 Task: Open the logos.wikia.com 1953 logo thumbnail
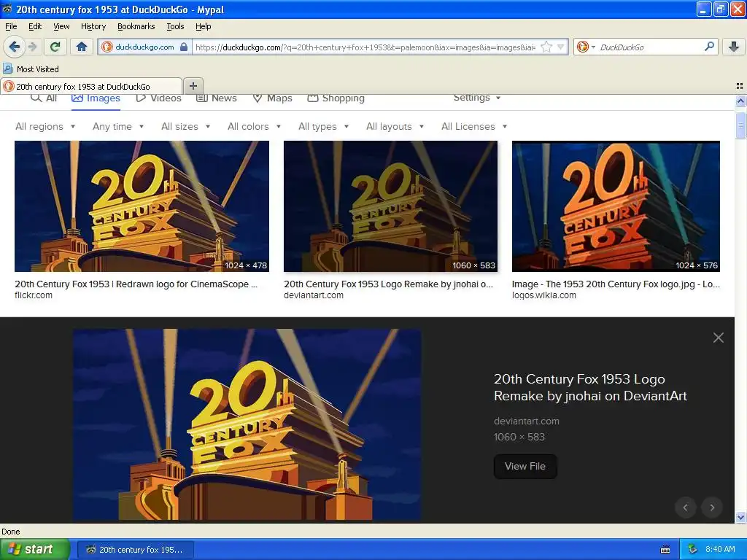pyautogui.click(x=616, y=206)
